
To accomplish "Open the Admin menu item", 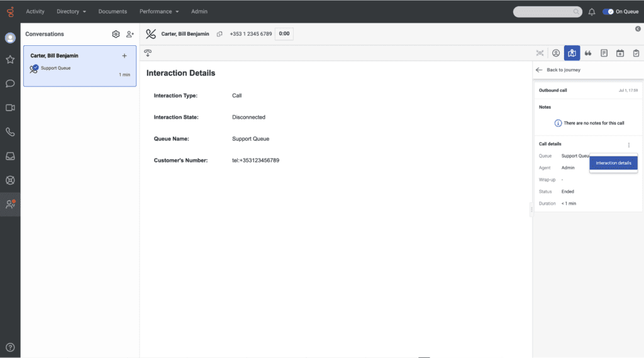I will tap(199, 11).
